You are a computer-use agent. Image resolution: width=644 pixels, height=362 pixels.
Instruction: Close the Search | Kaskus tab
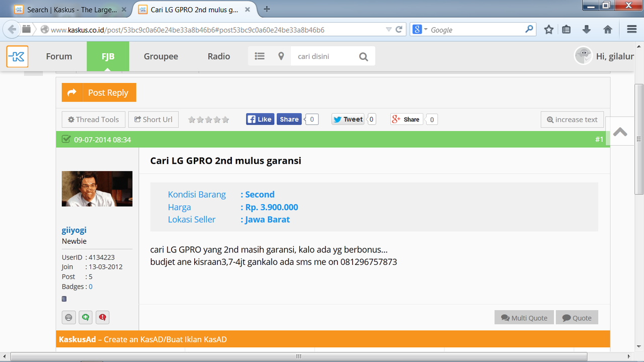[124, 10]
